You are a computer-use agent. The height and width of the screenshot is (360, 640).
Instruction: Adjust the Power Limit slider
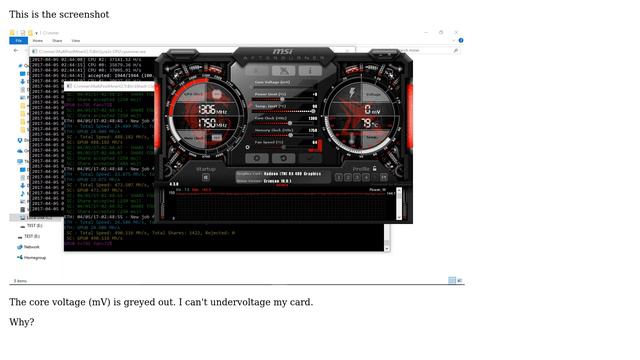(x=282, y=99)
